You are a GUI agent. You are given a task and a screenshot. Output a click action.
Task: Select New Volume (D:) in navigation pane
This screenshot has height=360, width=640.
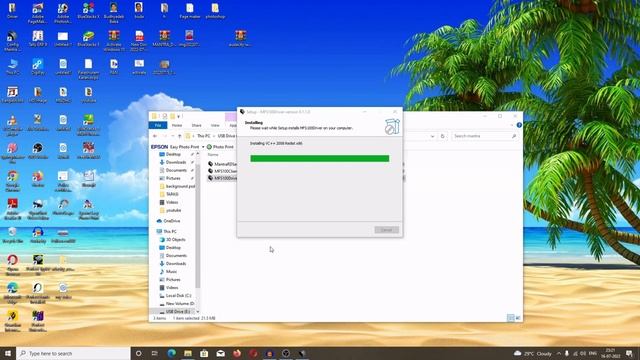click(180, 304)
